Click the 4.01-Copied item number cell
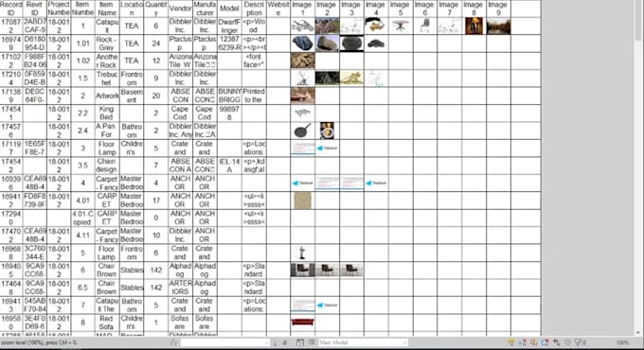The height and width of the screenshot is (350, 644). [x=82, y=218]
